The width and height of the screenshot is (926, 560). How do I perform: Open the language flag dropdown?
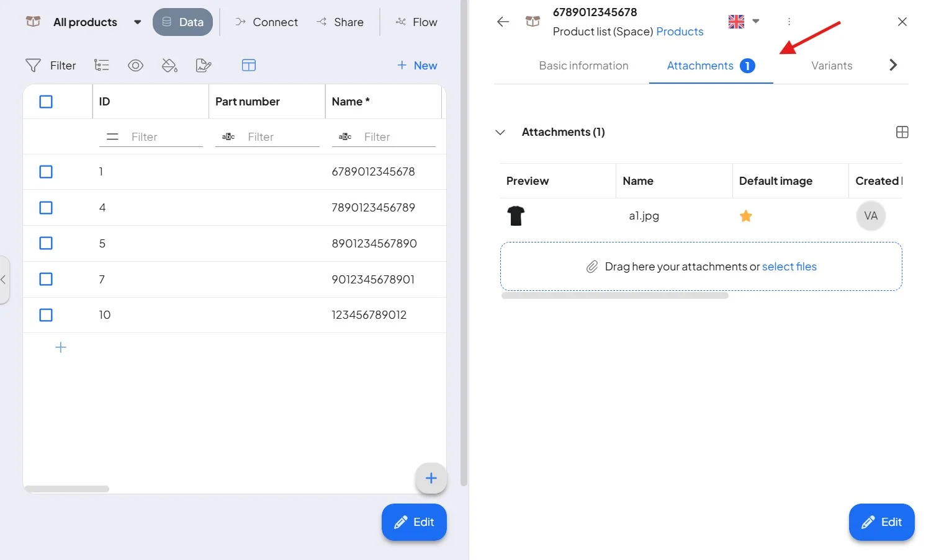744,22
